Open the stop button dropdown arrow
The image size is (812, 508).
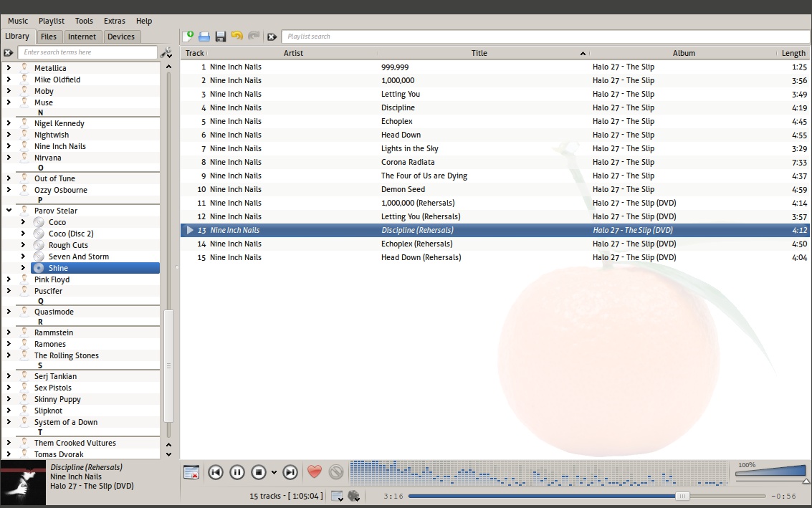[x=274, y=472]
